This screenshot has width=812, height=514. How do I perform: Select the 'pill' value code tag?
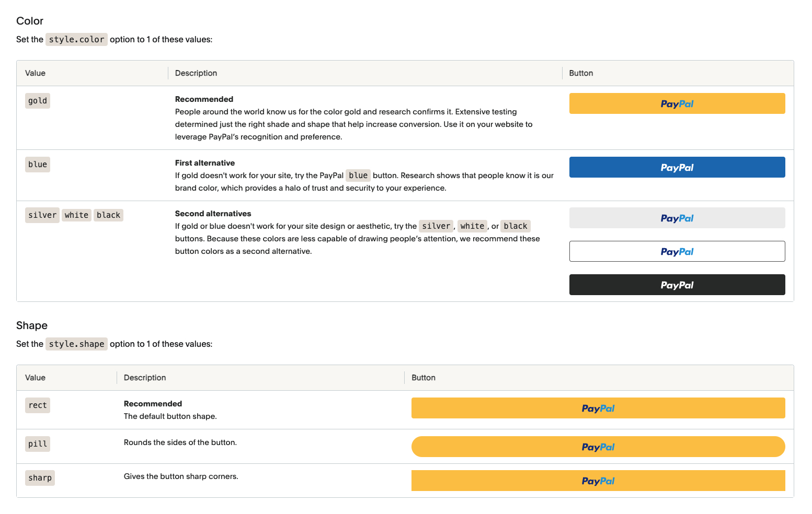[38, 444]
